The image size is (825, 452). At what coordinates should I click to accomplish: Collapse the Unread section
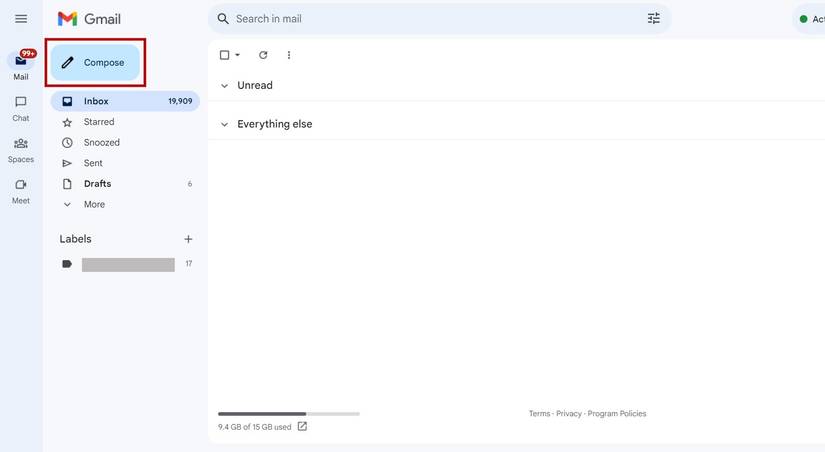click(224, 86)
